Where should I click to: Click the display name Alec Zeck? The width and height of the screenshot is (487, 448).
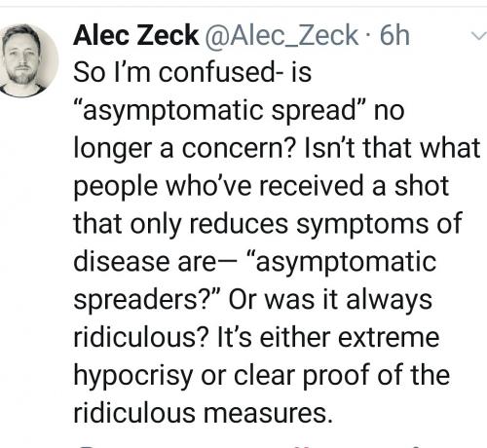click(135, 35)
